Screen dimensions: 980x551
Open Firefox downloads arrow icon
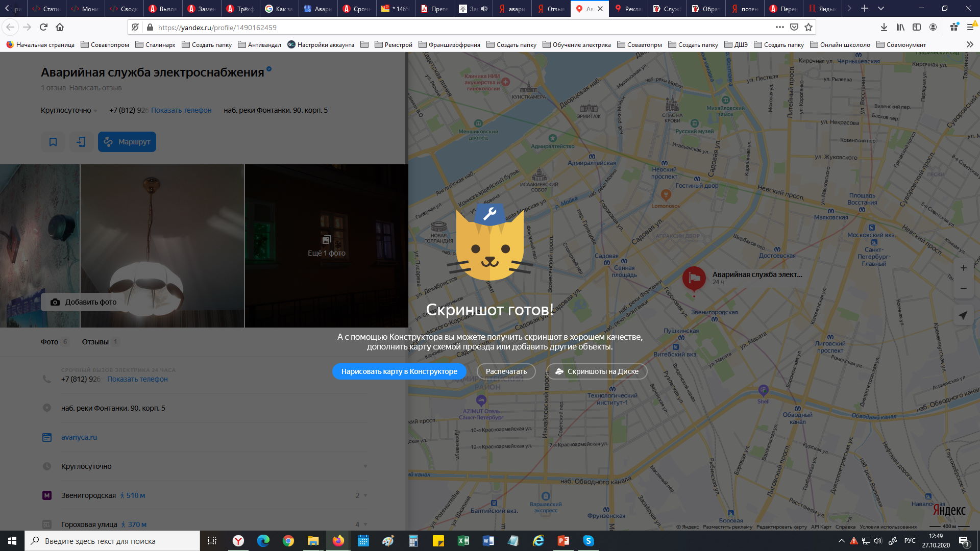884,27
